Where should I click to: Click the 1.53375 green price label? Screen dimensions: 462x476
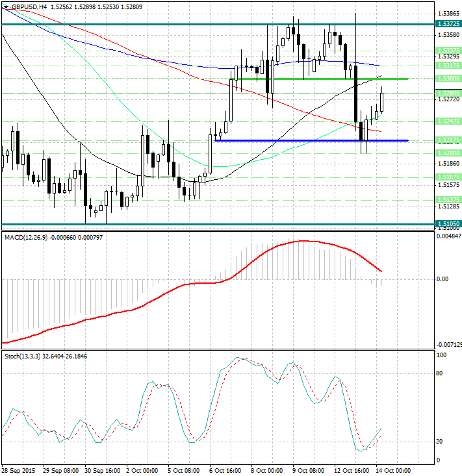click(448, 51)
